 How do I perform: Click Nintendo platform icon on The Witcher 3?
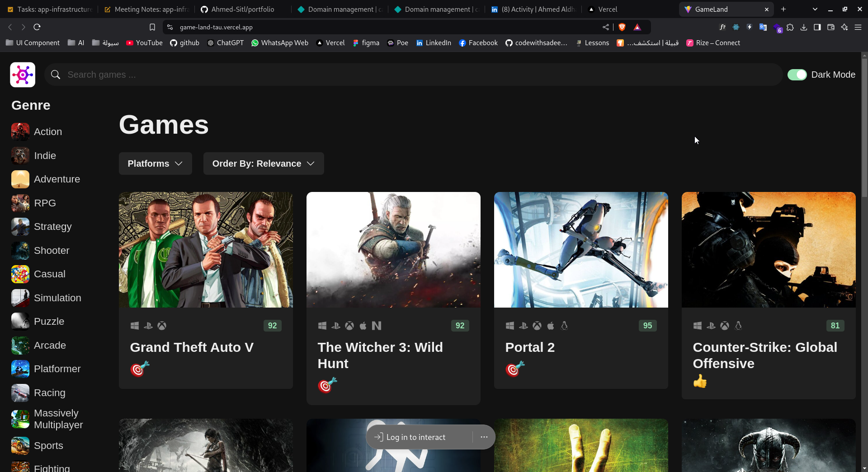(377, 326)
